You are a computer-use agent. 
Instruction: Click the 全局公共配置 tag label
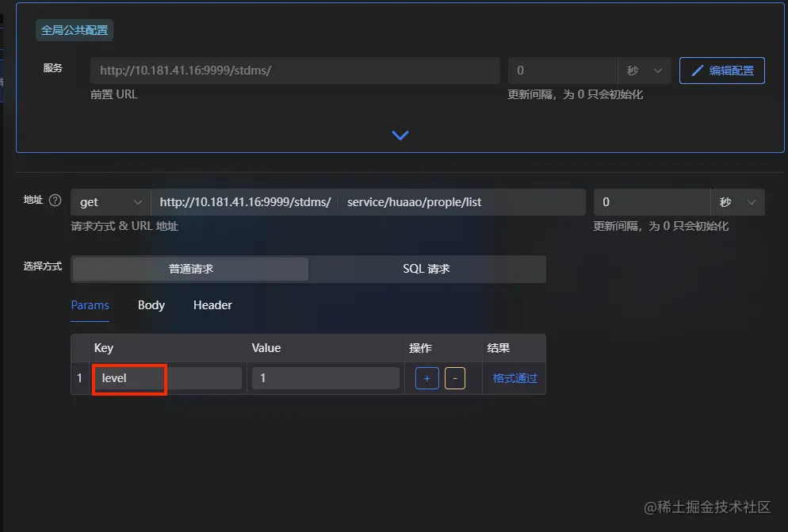pos(75,30)
